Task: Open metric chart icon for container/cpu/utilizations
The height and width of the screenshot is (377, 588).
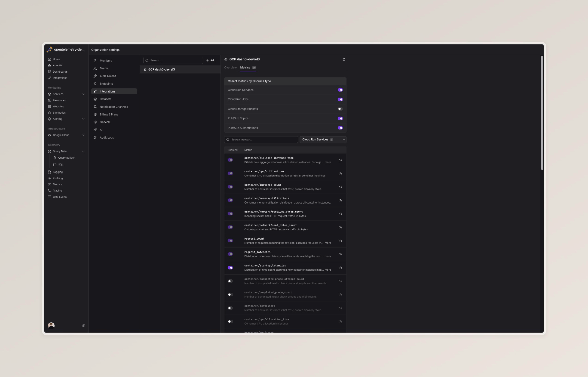Action: [x=340, y=174]
